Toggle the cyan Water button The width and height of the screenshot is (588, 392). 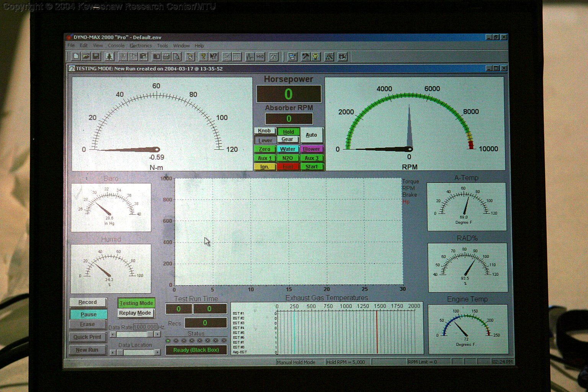pos(287,149)
